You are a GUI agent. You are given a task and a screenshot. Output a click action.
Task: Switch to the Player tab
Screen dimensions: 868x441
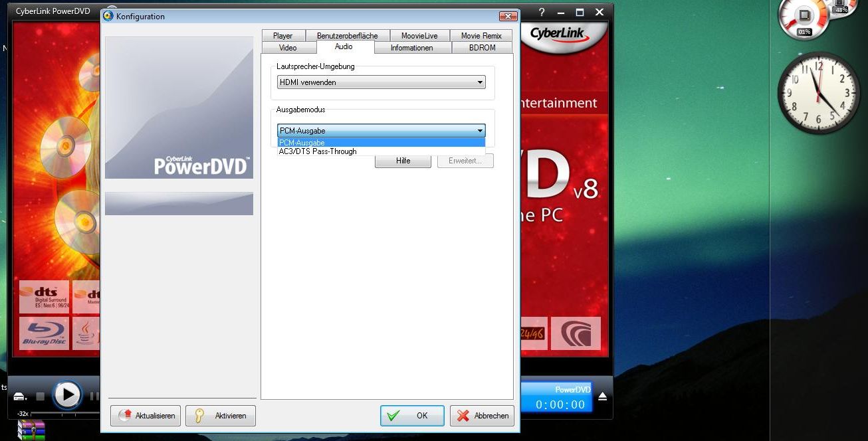(x=282, y=36)
